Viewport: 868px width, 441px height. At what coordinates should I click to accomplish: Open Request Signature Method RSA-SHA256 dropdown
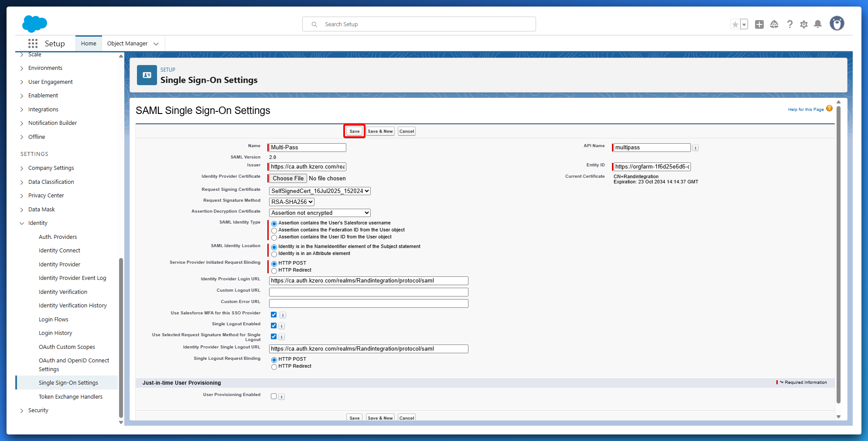click(x=292, y=202)
